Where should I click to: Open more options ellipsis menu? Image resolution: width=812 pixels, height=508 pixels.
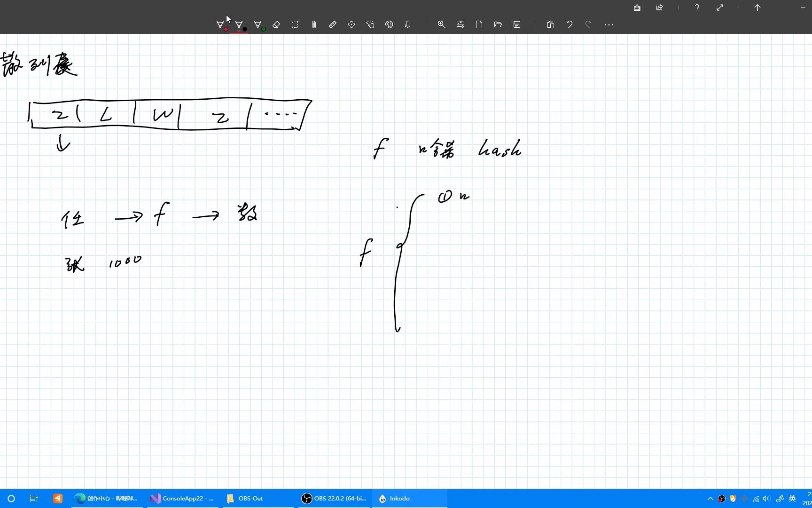click(x=609, y=24)
